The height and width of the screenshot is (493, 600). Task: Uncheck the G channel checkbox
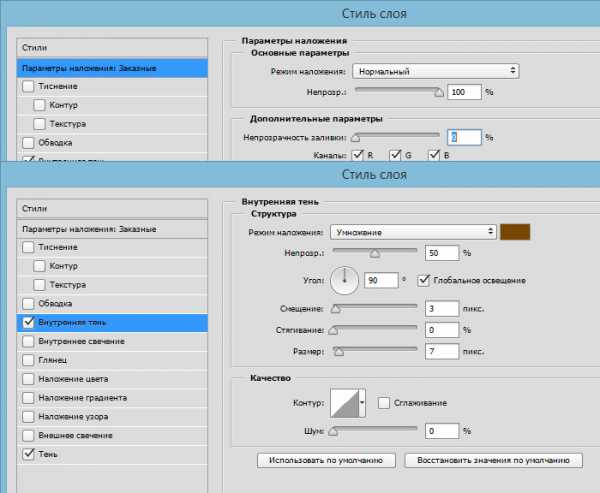click(x=395, y=155)
